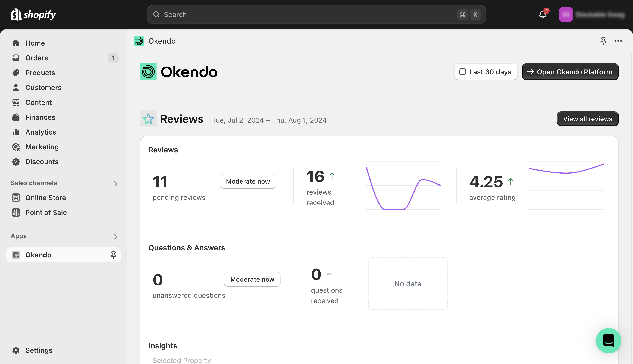Expand the Sales channels chevron
The height and width of the screenshot is (364, 633).
click(x=115, y=184)
